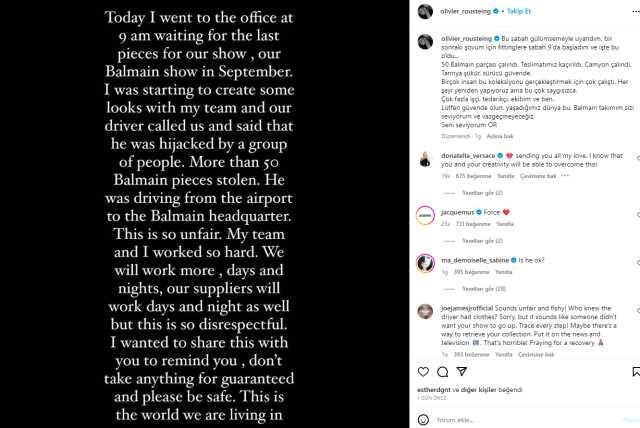Like ma_demoiselle_sabine's comment
The width and height of the screenshot is (640, 428).
coord(632,261)
